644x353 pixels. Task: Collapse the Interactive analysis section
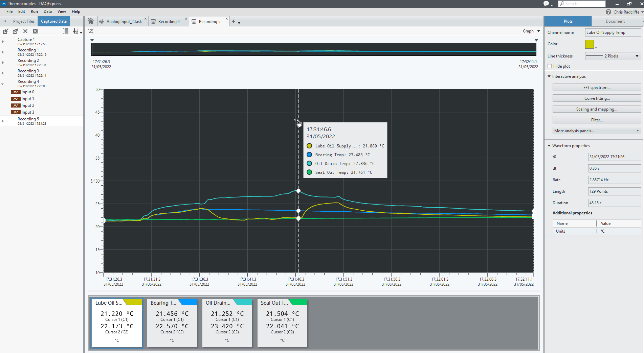[549, 76]
